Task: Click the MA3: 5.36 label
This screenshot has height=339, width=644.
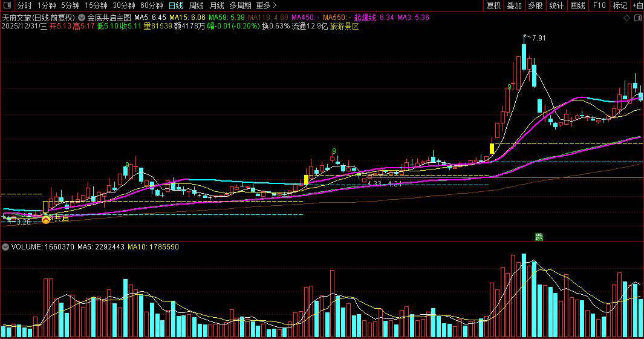Action: coord(413,18)
